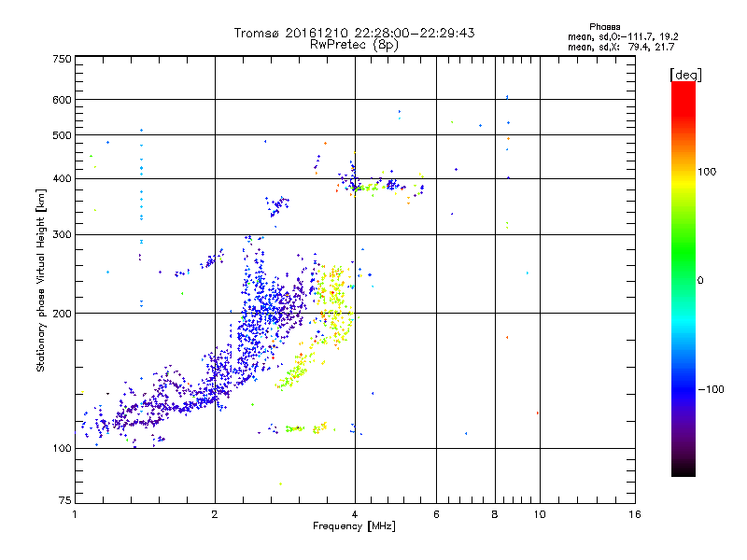Click the '400' height axis tick label
The height and width of the screenshot is (560, 747).
coord(62,178)
